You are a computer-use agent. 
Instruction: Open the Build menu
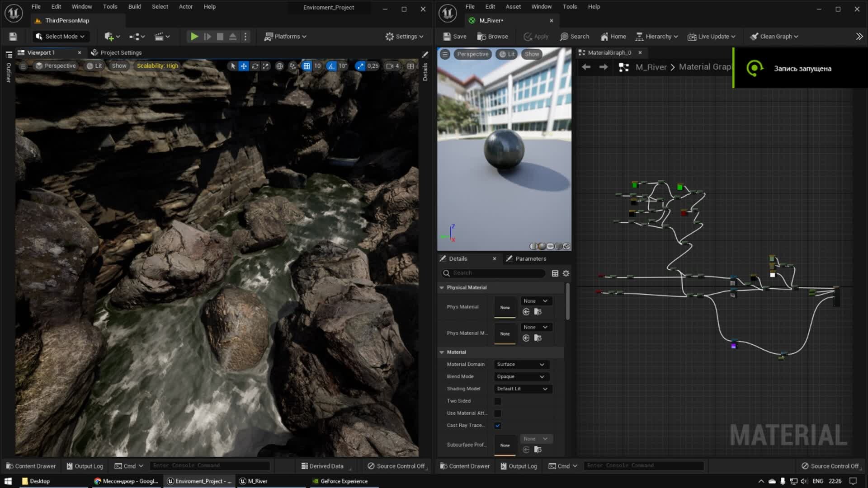point(134,6)
